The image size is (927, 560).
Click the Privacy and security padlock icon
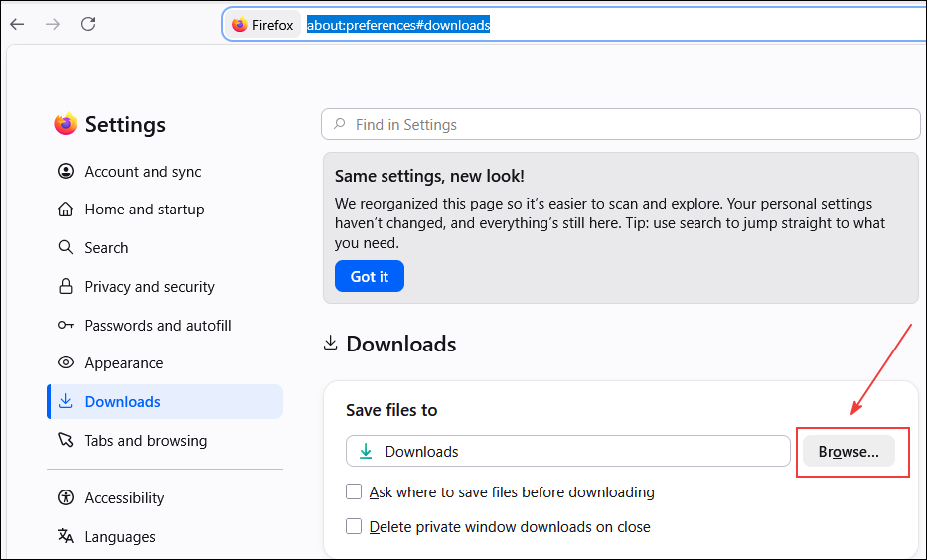point(65,287)
